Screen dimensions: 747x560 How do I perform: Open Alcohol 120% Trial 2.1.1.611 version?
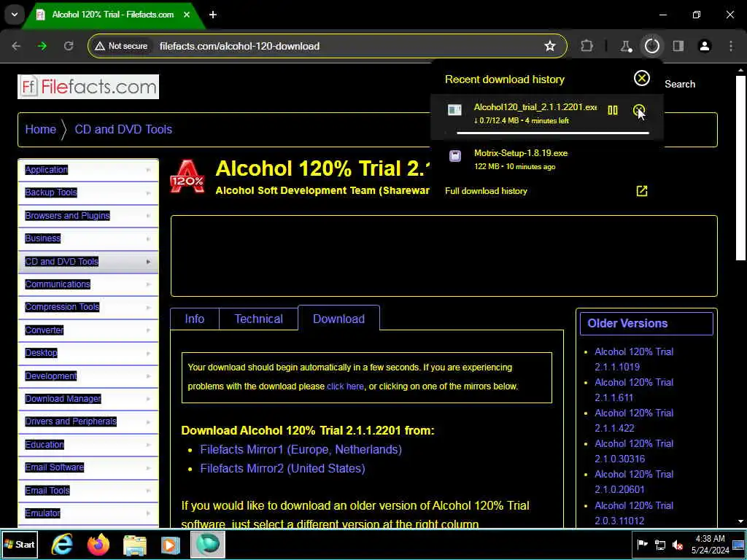(x=634, y=389)
